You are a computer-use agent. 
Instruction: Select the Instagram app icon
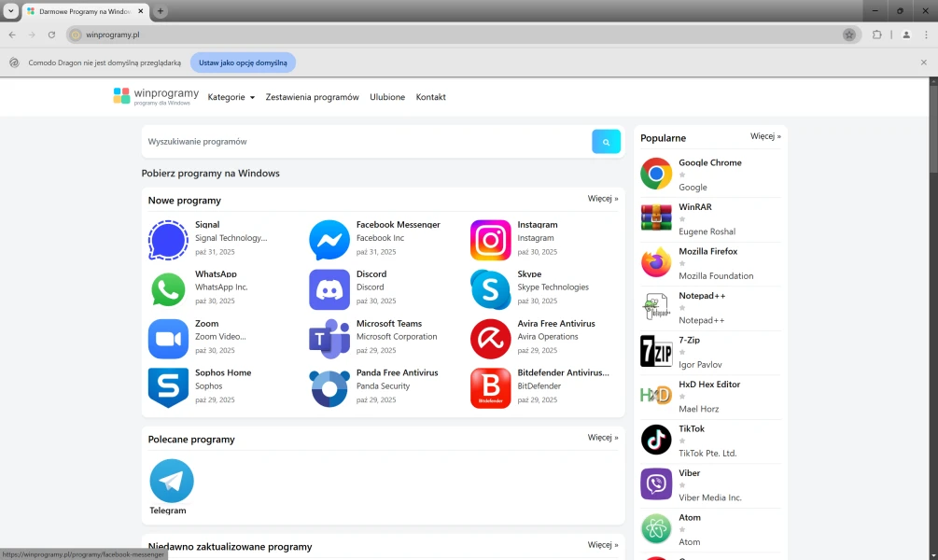[491, 241]
